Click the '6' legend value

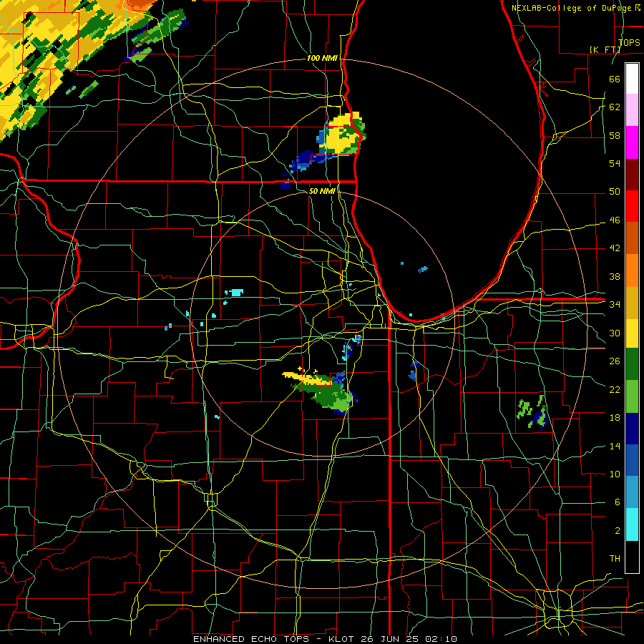click(x=617, y=502)
